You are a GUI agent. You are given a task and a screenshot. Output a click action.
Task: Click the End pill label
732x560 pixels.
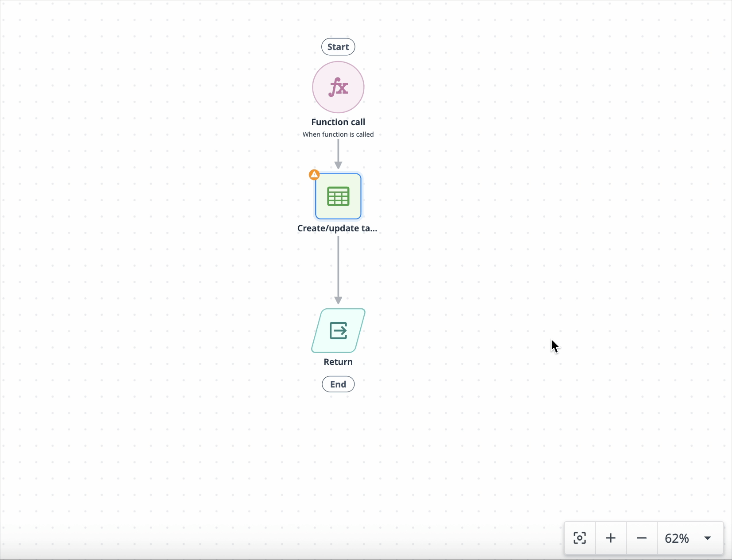tap(338, 384)
